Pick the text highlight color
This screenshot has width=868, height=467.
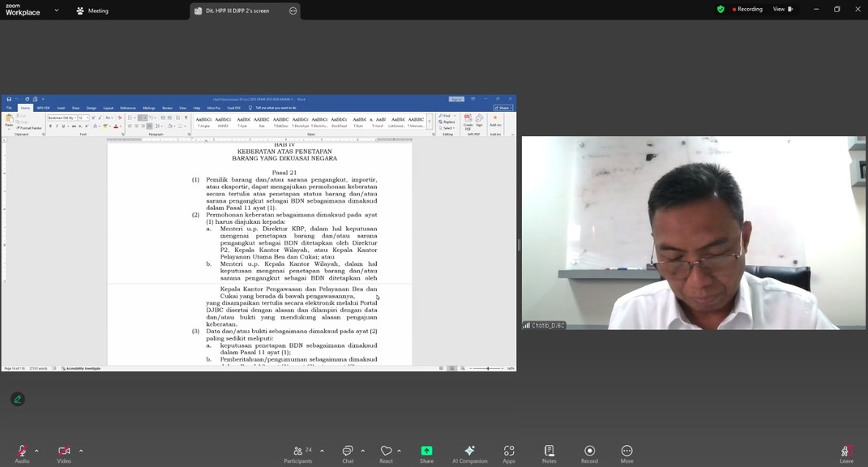pos(105,126)
